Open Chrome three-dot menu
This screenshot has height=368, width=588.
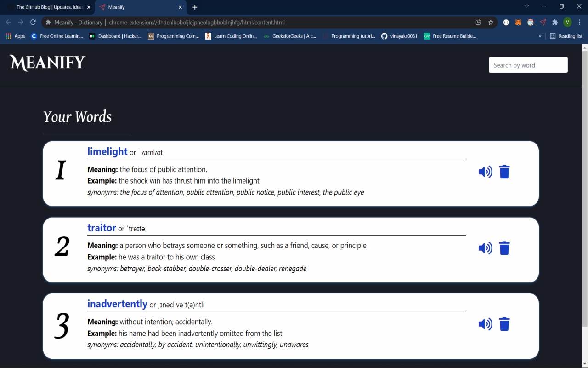580,22
